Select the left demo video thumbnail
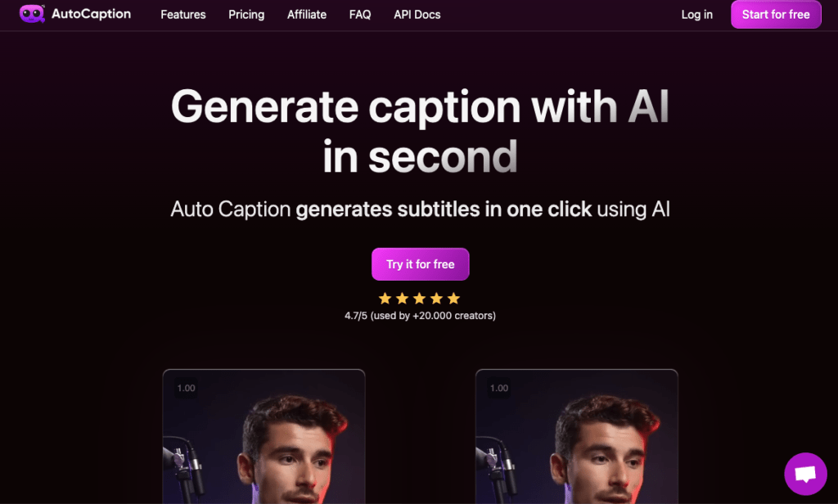The image size is (838, 504). coord(264,436)
